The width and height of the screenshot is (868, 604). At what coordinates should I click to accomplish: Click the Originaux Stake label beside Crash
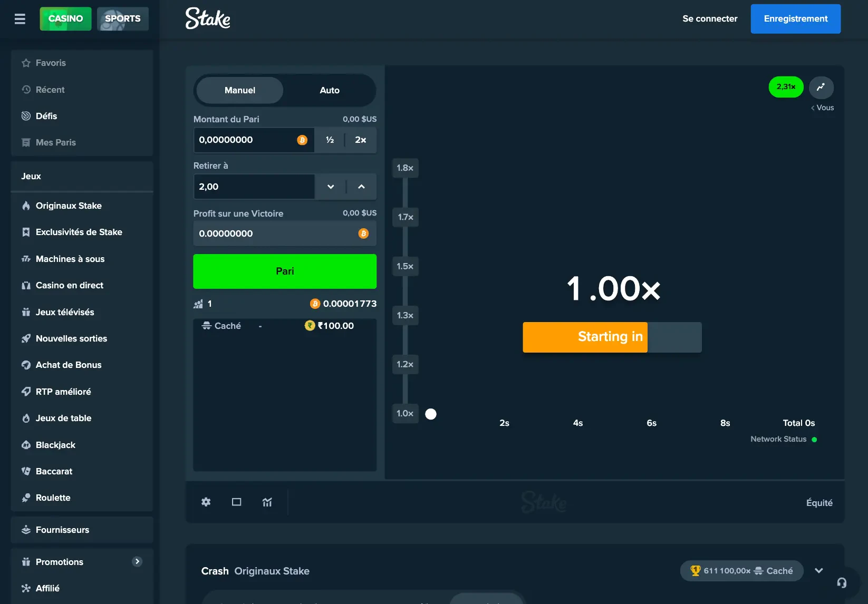tap(272, 571)
